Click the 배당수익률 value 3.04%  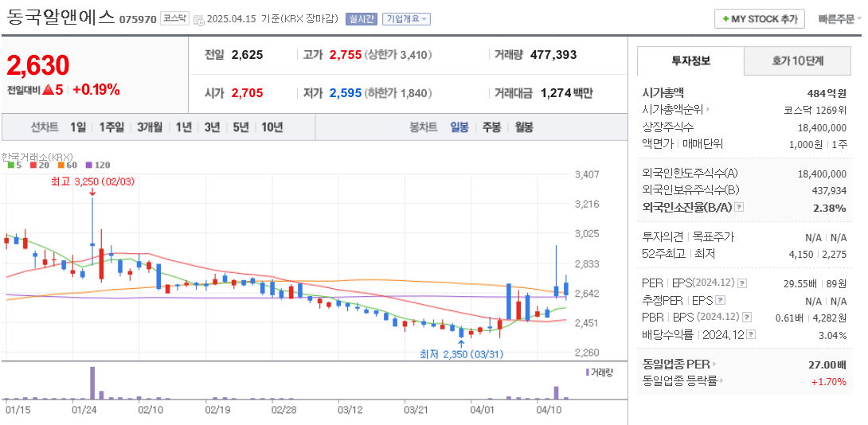(833, 335)
